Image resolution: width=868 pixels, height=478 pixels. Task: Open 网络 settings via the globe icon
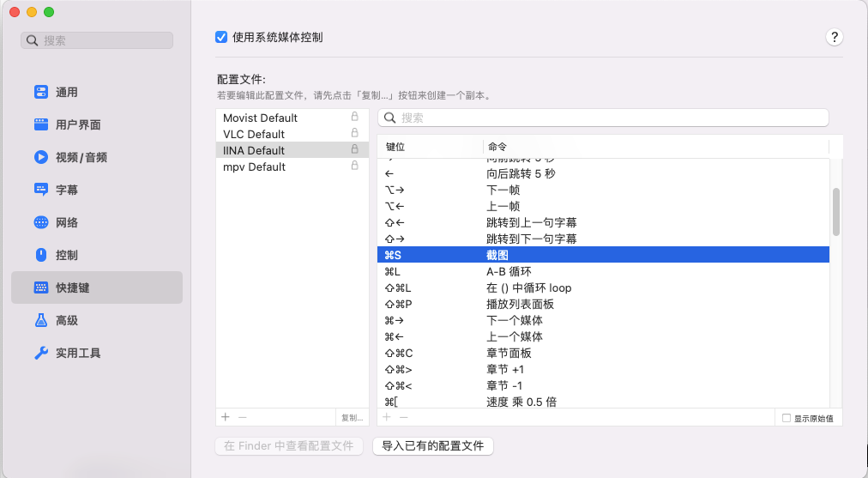coord(41,222)
